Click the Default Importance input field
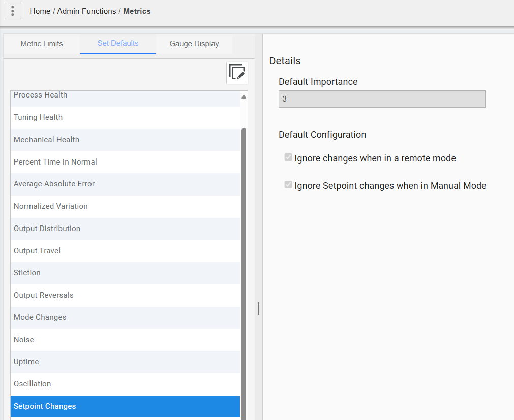This screenshot has width=514, height=420. 382,99
